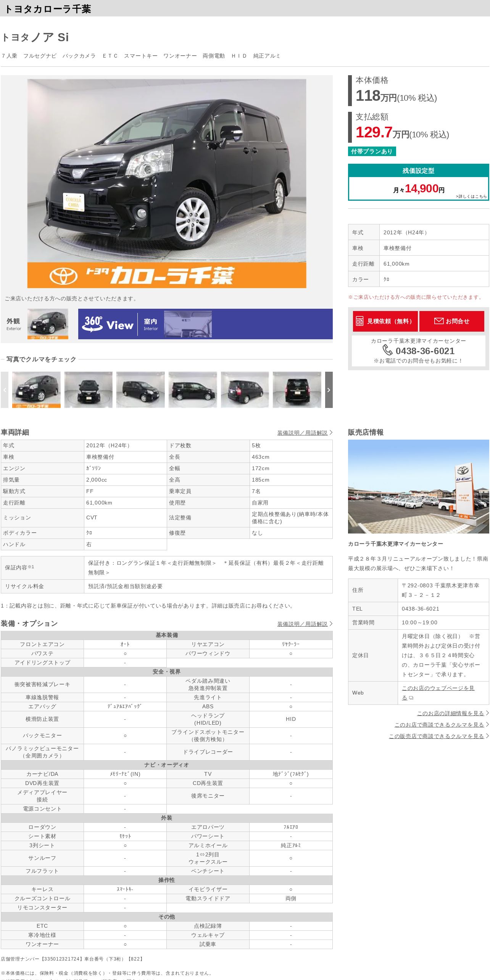The image size is (490, 980).
Task: Click arrow after このお店の詳細情報を見る
Action: 487,713
